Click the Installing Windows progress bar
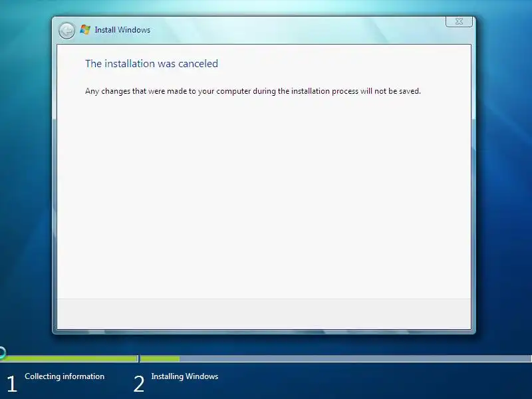 [x=336, y=358]
